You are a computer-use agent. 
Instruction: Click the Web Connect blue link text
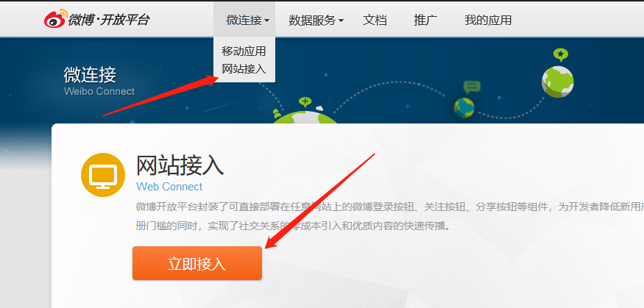coord(169,187)
